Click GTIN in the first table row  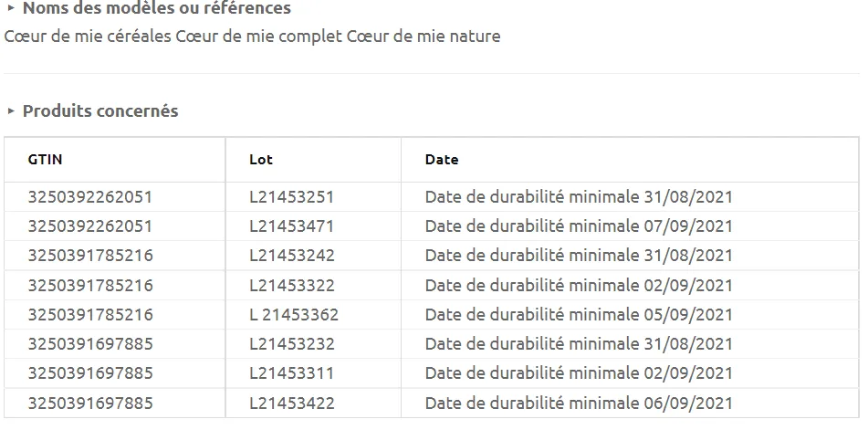[x=90, y=197]
